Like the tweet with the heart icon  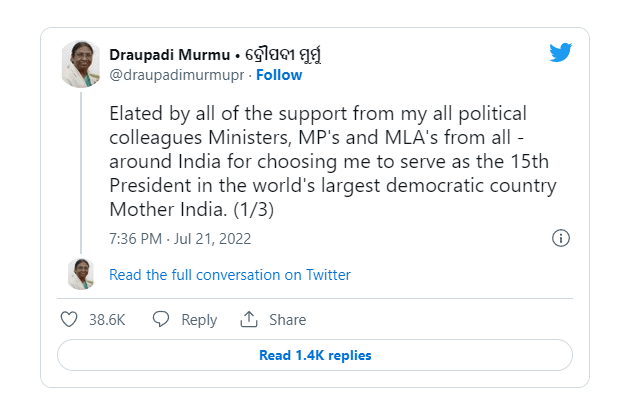point(69,320)
